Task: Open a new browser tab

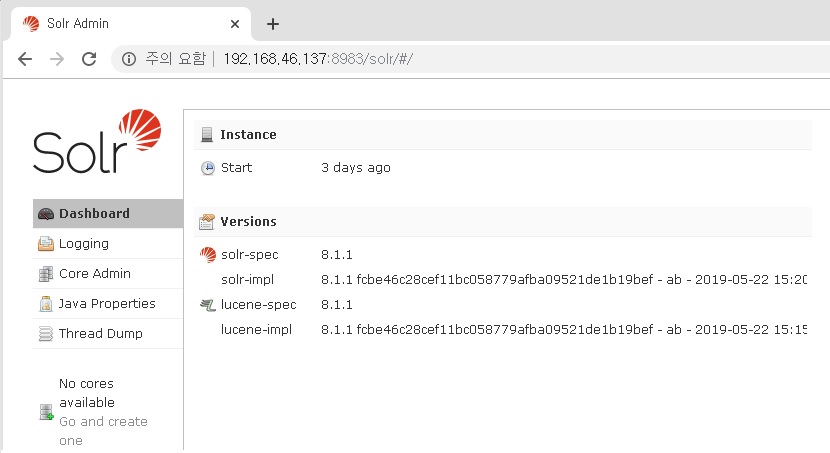Action: 273,24
